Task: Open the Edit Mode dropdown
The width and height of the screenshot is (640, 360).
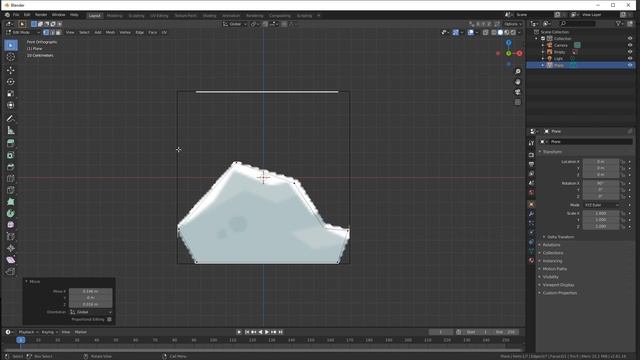Action: pyautogui.click(x=23, y=32)
